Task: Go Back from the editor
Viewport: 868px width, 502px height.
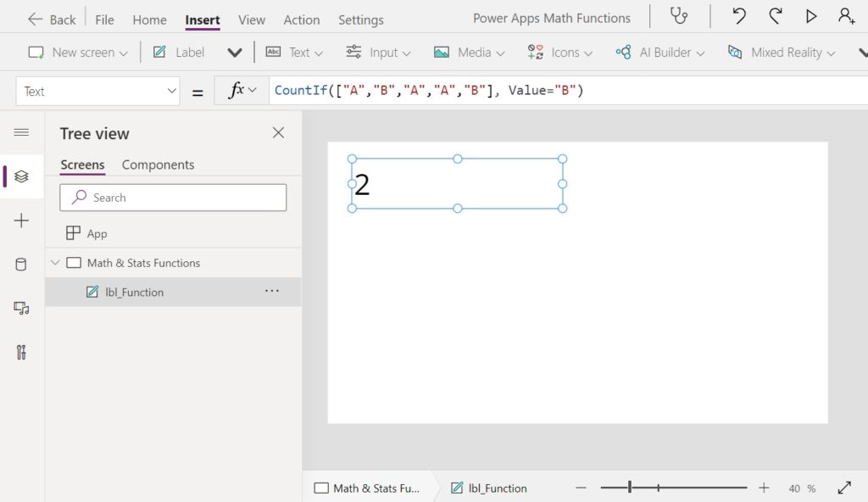Action: (x=52, y=20)
